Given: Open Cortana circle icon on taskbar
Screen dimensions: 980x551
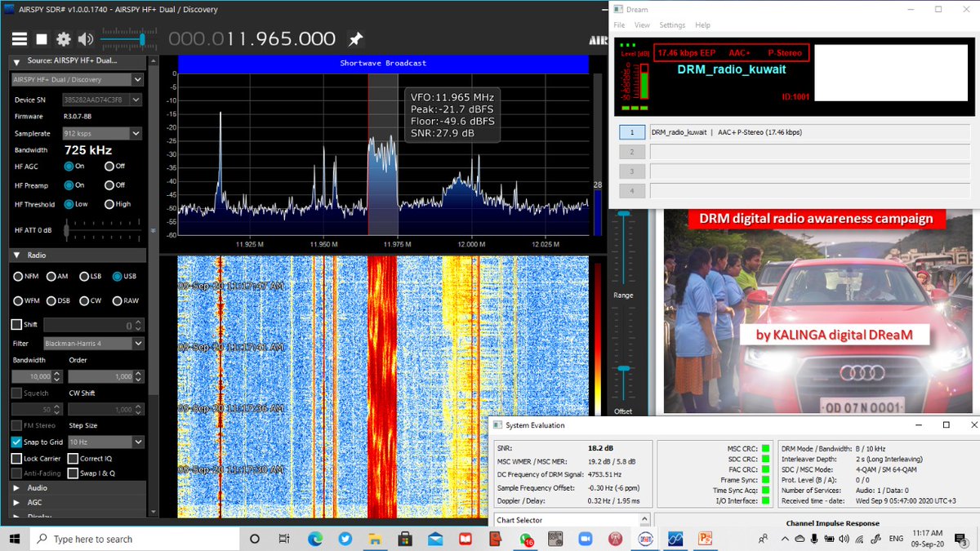Looking at the screenshot, I should coord(254,539).
